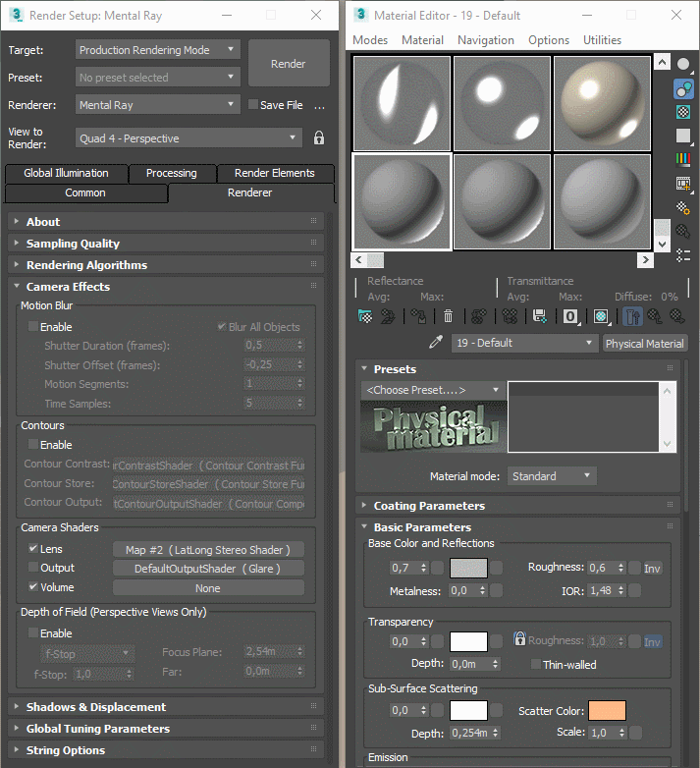Screen dimensions: 700x768
Task: Enable Depth of Field checkbox
Action: (x=33, y=632)
